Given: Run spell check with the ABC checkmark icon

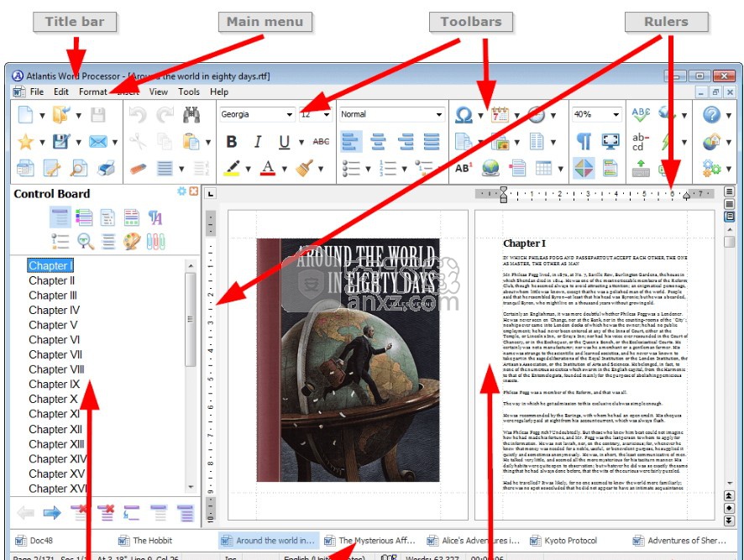Looking at the screenshot, I should [x=641, y=114].
